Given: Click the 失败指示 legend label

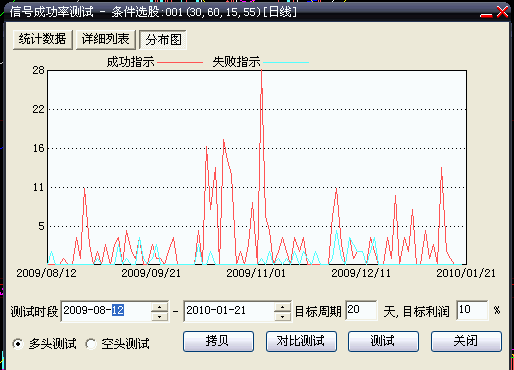Looking at the screenshot, I should pos(236,62).
